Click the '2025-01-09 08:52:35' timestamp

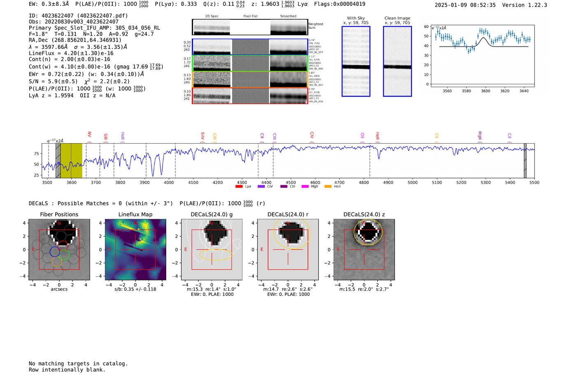(465, 5)
